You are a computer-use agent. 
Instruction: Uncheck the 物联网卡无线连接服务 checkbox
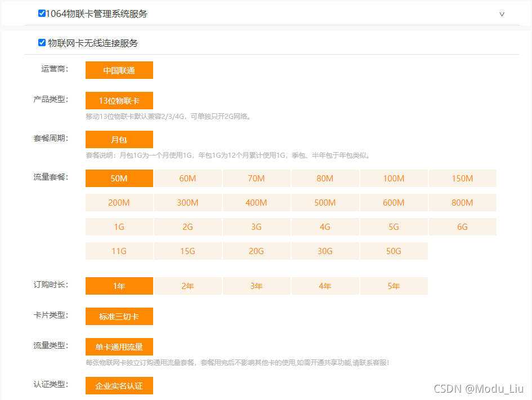click(42, 42)
